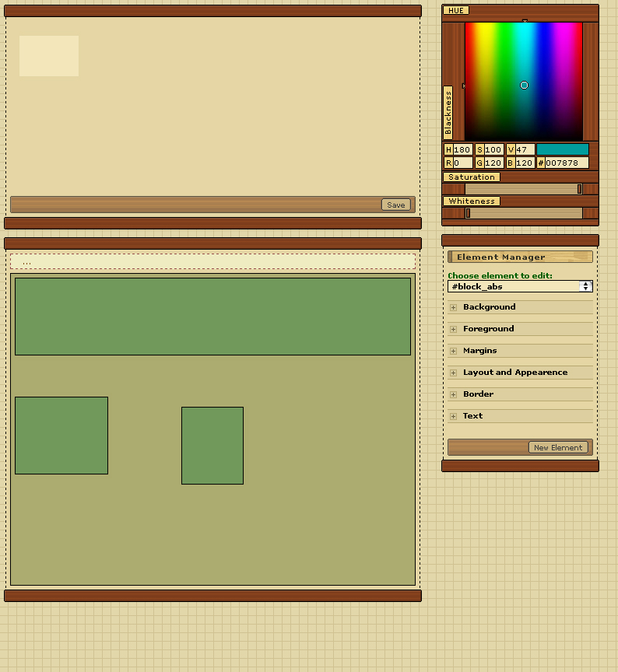This screenshot has width=618, height=672.
Task: Click the G value field showing 120
Action: (x=493, y=163)
